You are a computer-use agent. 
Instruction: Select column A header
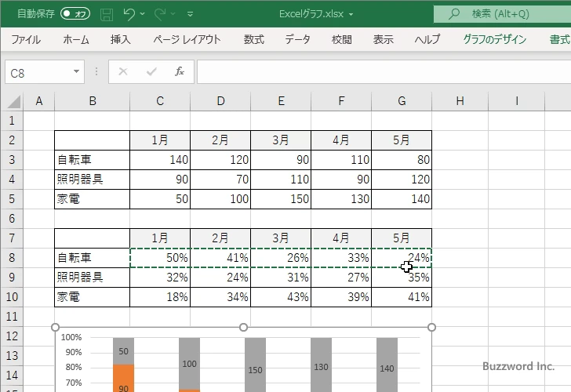click(39, 101)
